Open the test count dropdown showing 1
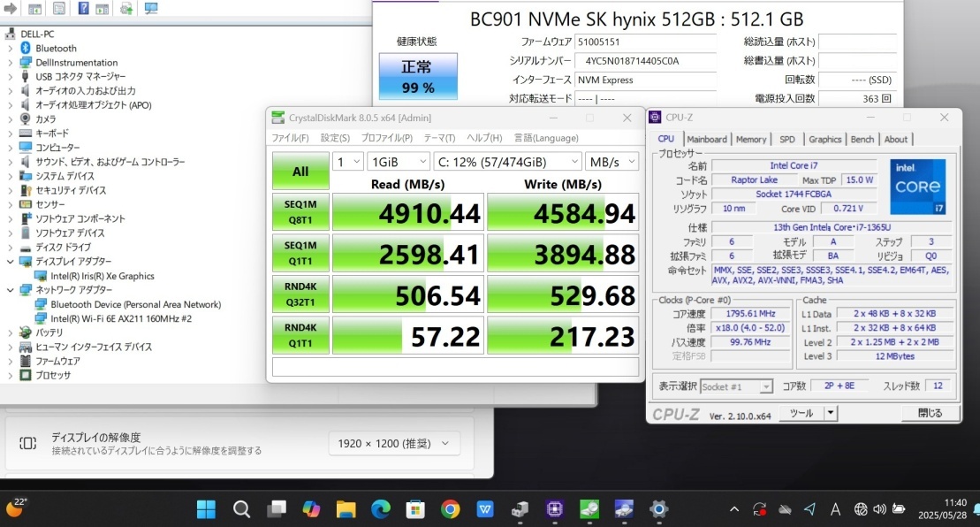 click(347, 162)
